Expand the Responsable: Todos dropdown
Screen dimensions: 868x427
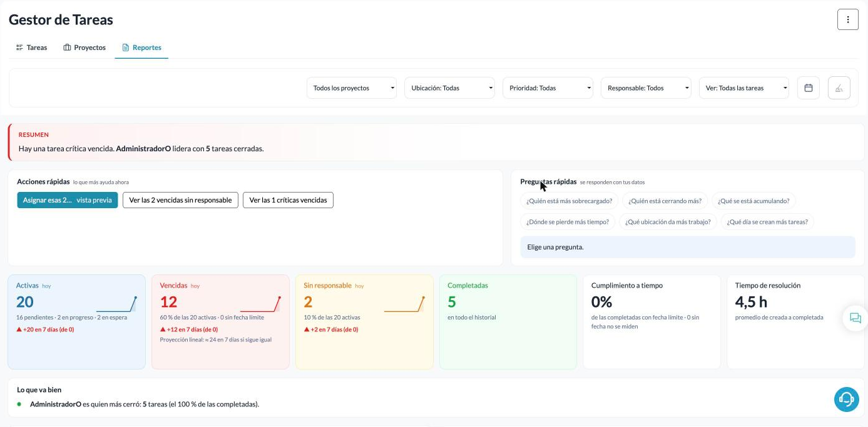[646, 88]
